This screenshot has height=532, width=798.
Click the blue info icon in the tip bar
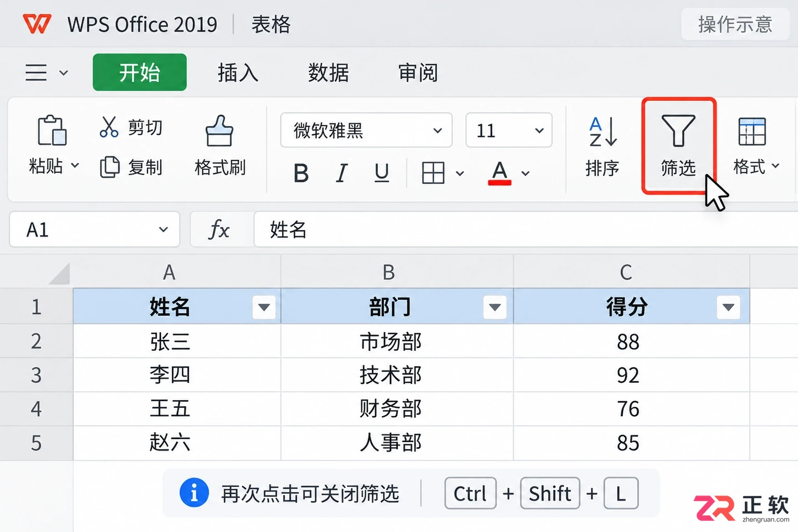pyautogui.click(x=194, y=493)
